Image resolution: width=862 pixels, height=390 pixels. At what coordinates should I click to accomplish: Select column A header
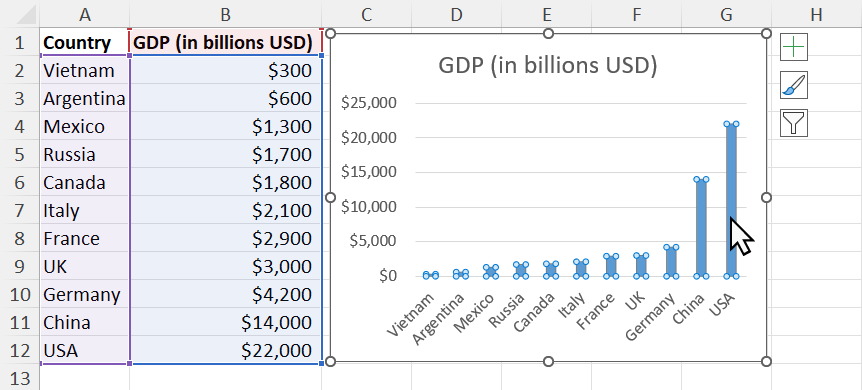[x=85, y=14]
